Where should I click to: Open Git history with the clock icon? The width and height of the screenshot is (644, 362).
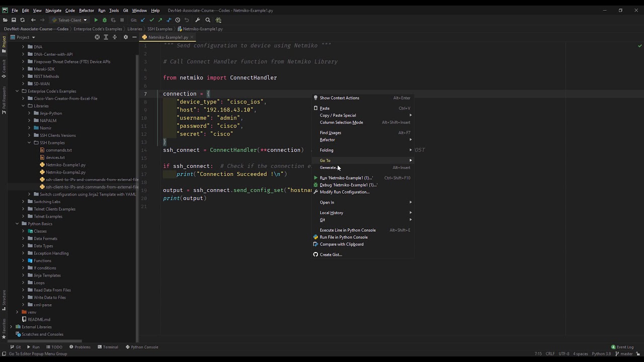178,20
